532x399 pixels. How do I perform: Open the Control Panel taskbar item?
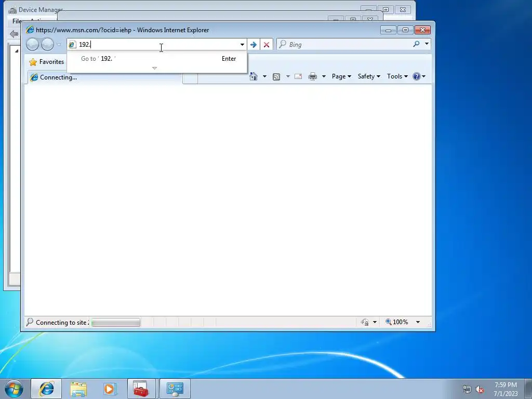pyautogui.click(x=175, y=389)
